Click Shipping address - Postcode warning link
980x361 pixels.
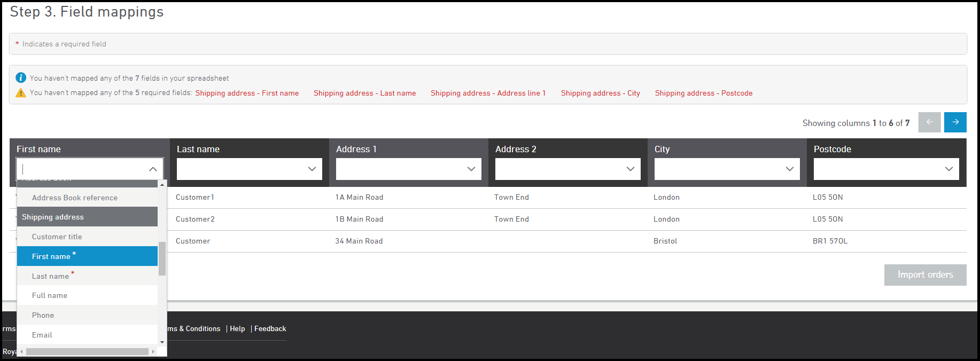coord(704,93)
